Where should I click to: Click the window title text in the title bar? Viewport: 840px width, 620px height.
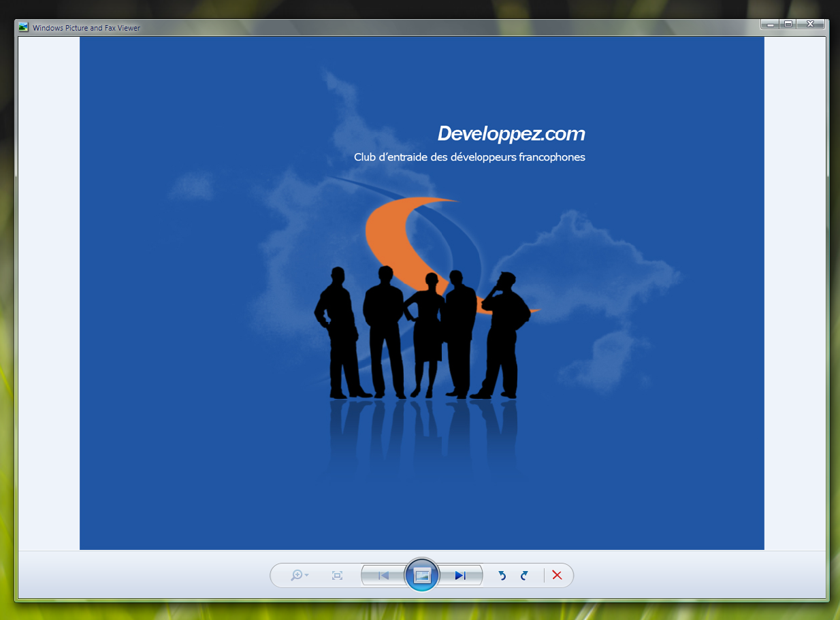pyautogui.click(x=86, y=28)
